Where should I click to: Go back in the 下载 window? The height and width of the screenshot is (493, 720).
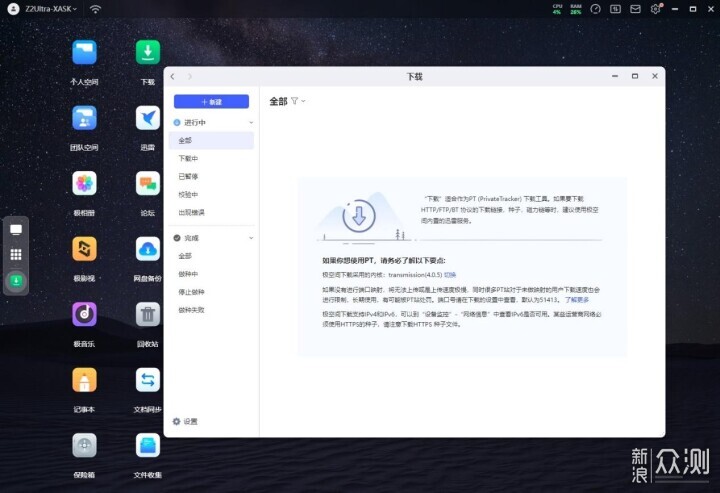click(173, 77)
